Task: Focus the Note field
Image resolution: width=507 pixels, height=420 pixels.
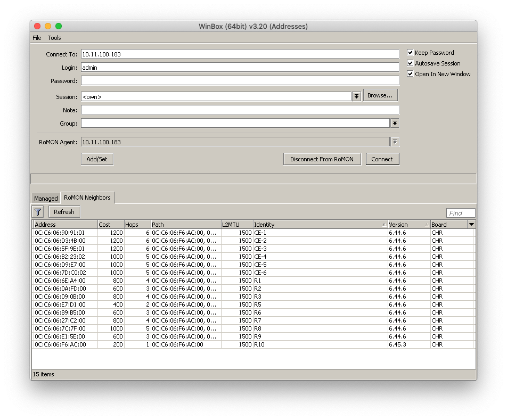Action: (240, 110)
